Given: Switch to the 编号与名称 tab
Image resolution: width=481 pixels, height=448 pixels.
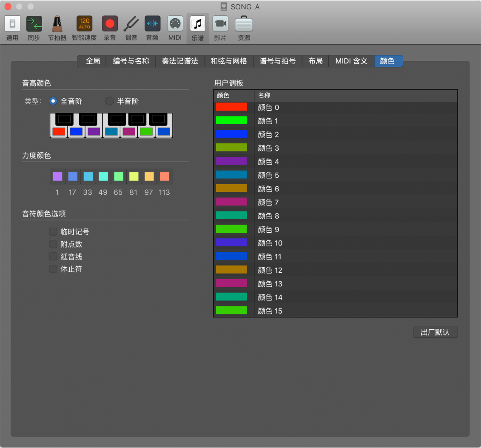Looking at the screenshot, I should coord(131,61).
